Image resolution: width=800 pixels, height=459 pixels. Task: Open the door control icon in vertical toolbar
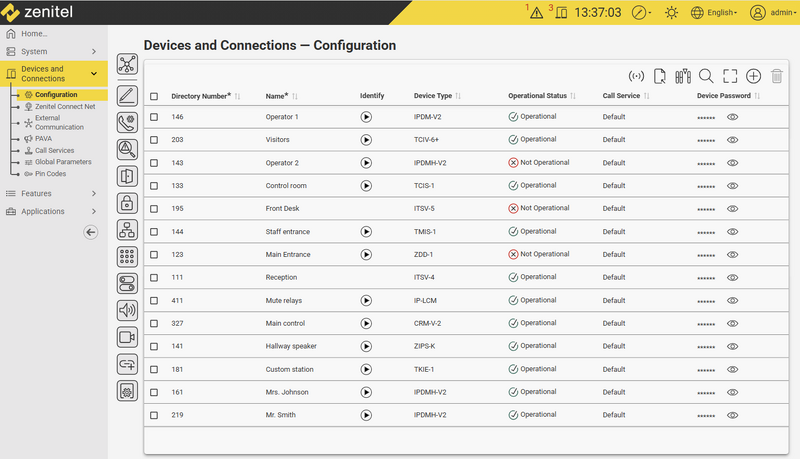click(x=127, y=176)
